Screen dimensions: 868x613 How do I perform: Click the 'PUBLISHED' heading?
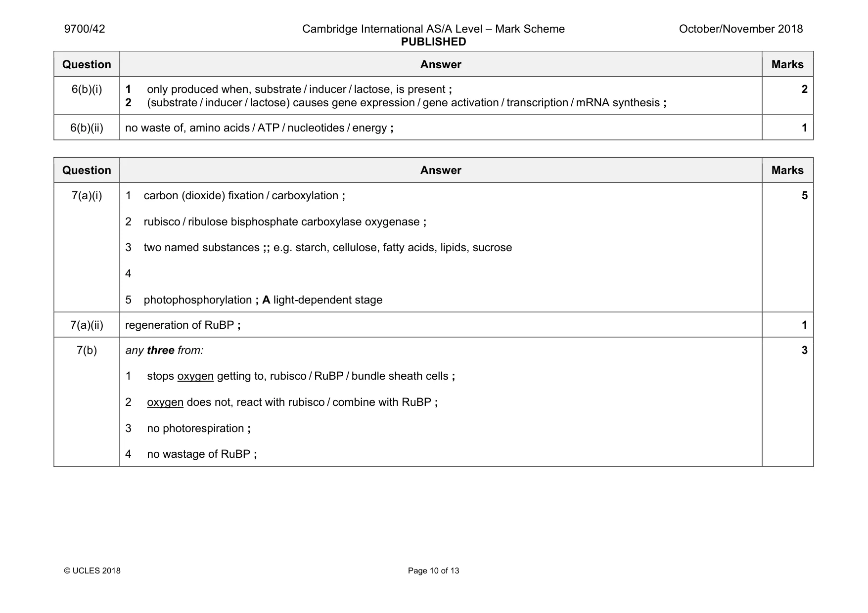pyautogui.click(x=433, y=42)
